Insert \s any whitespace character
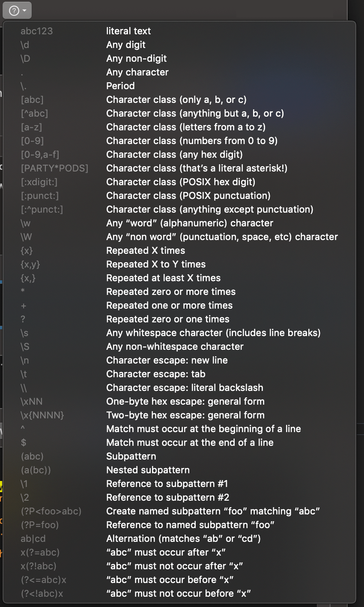Viewport: 364px width, 607px height. pyautogui.click(x=213, y=333)
